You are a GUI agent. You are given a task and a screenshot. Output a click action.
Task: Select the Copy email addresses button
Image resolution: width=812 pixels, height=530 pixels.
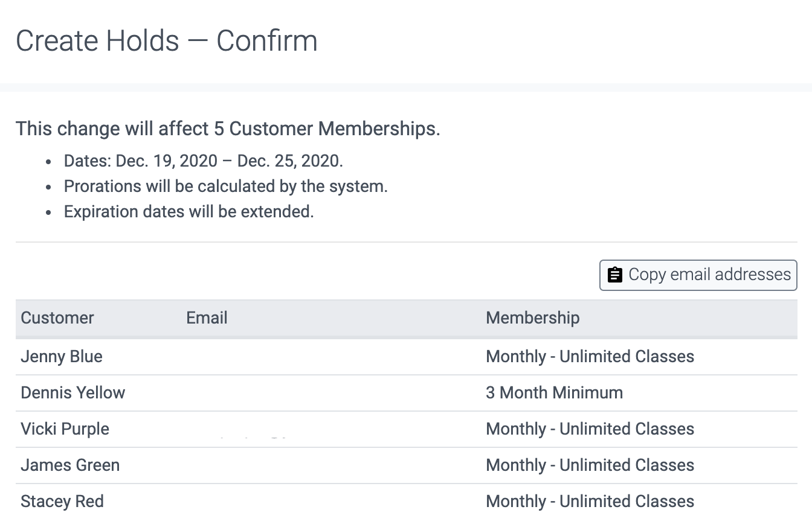coord(698,275)
